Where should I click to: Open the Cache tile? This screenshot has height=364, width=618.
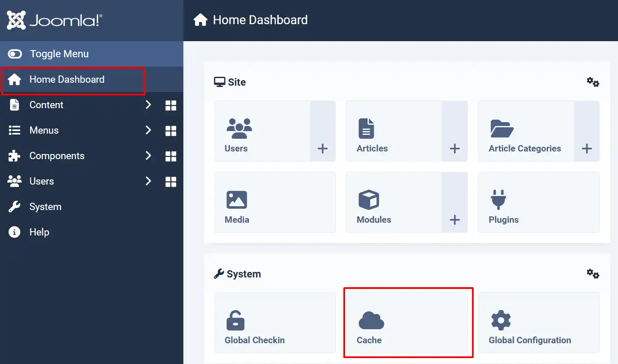point(407,323)
